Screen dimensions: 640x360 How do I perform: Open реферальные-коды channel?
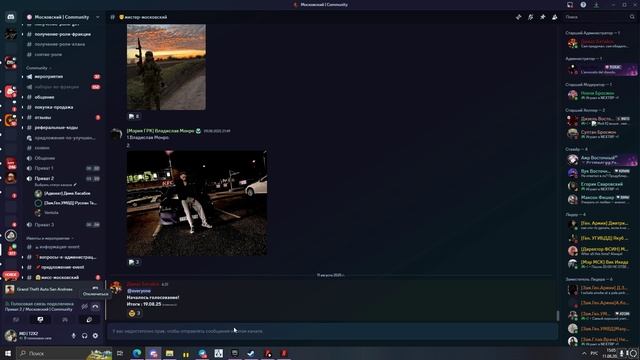(x=62, y=128)
